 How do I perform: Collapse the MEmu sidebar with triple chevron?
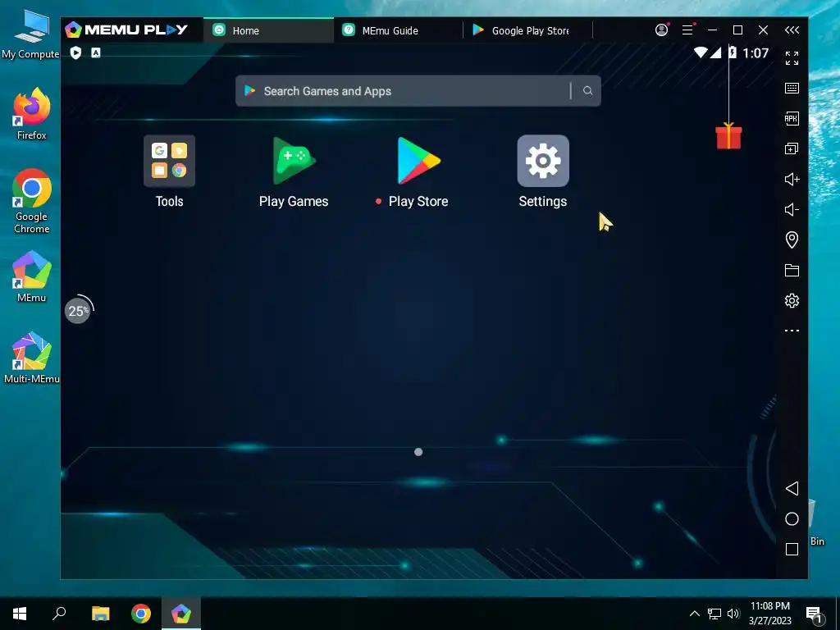(x=792, y=30)
